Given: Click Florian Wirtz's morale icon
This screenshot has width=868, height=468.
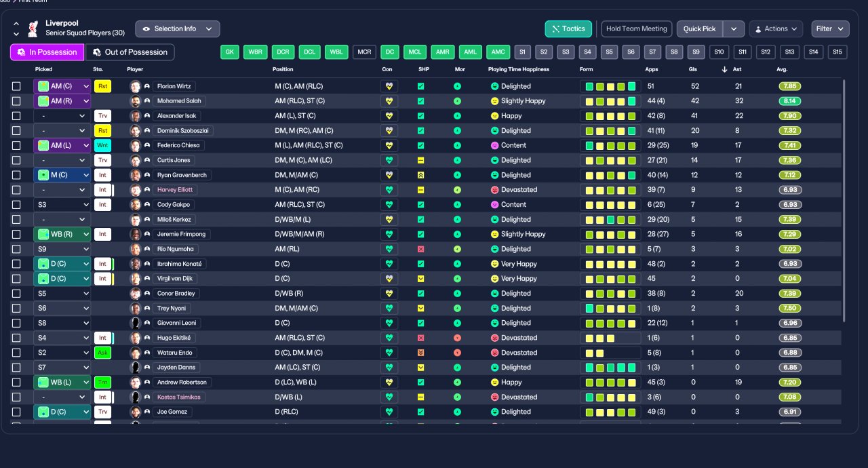Looking at the screenshot, I should point(457,86).
